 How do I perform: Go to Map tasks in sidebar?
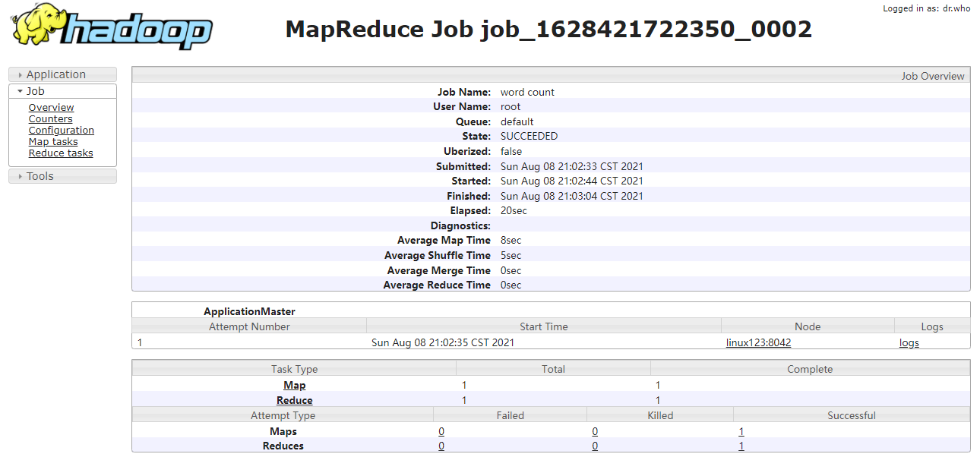coord(53,142)
